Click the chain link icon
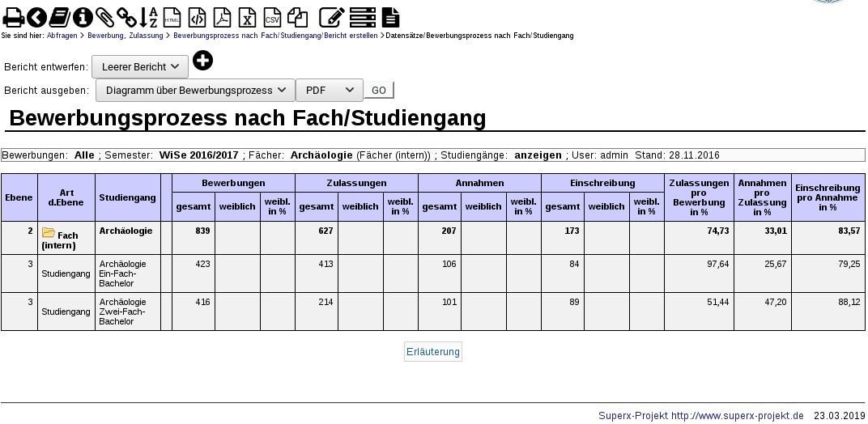The image size is (868, 424). 126,17
